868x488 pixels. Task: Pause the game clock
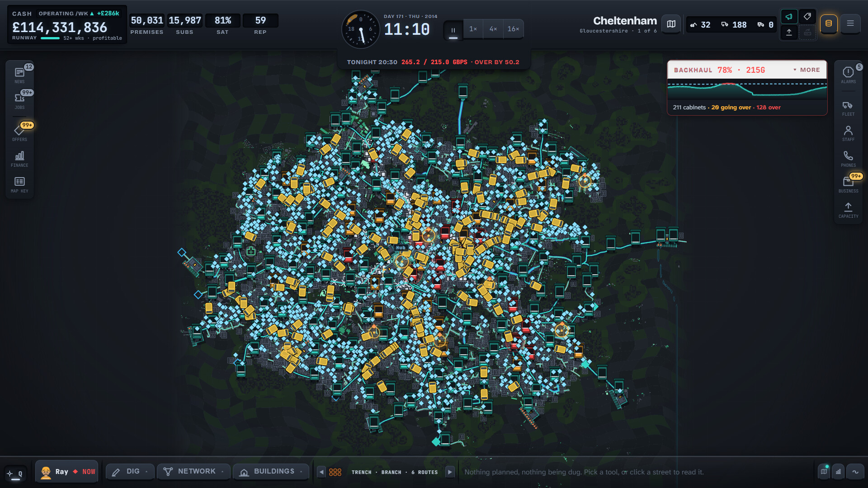click(453, 29)
